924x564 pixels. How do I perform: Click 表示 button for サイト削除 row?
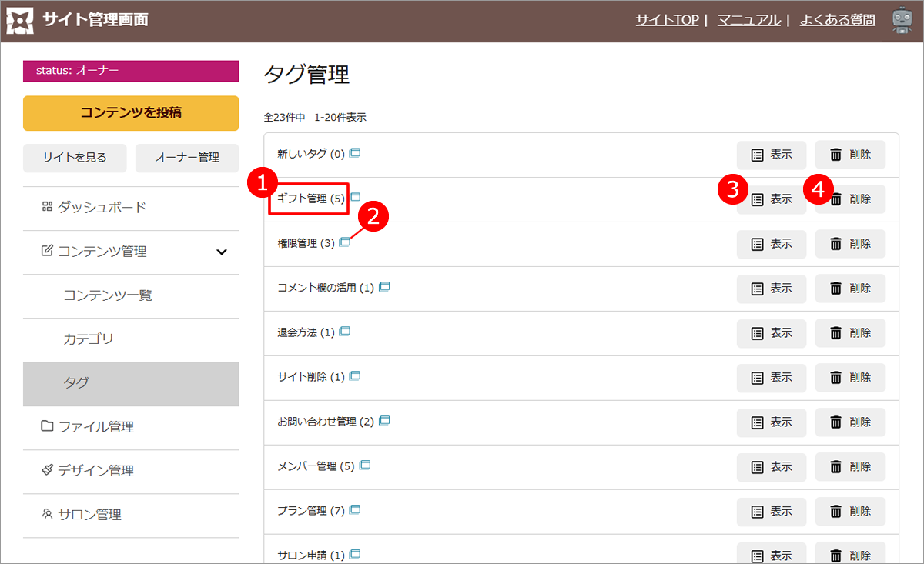point(772,377)
